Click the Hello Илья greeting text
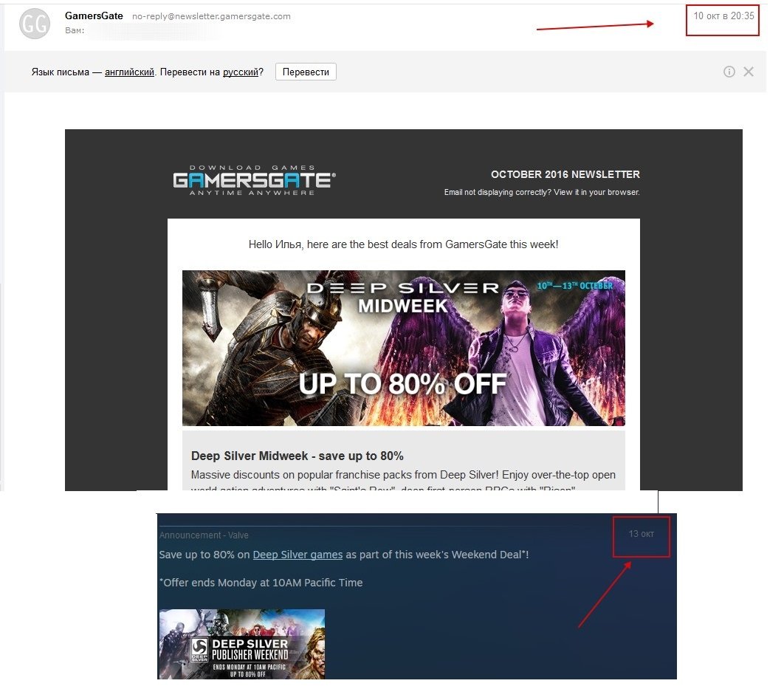The image size is (784, 689). [x=404, y=244]
